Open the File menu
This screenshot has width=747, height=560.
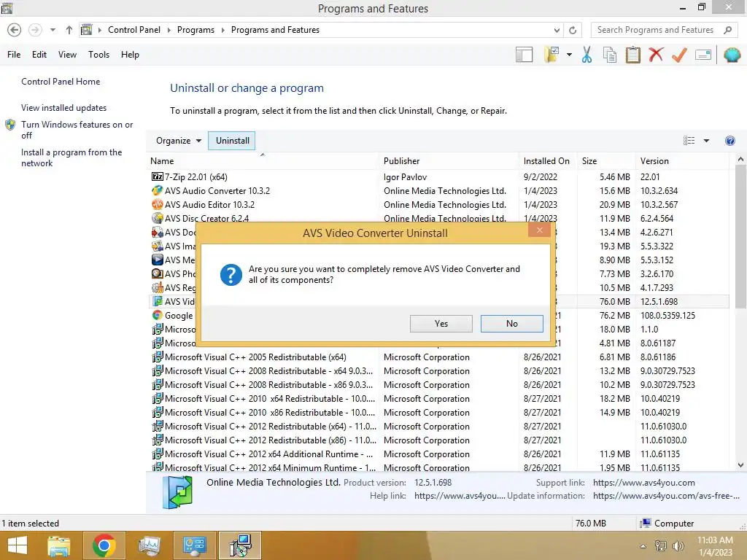(14, 54)
